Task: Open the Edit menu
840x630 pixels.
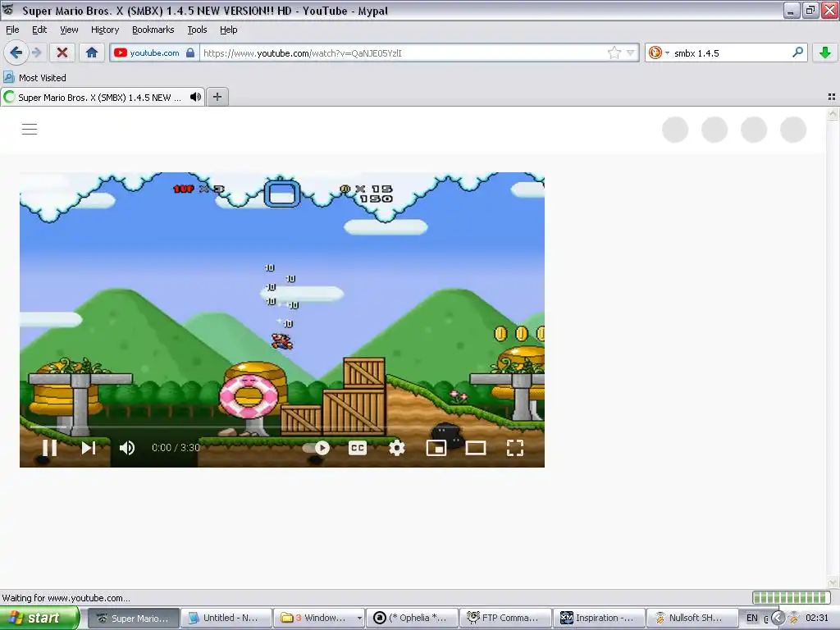Action: (39, 30)
